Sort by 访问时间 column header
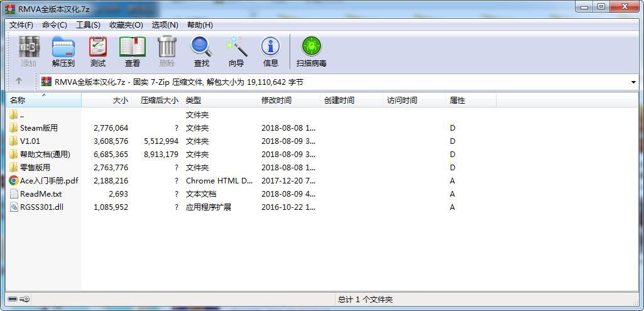Screen dimensions: 644x311 415,101
